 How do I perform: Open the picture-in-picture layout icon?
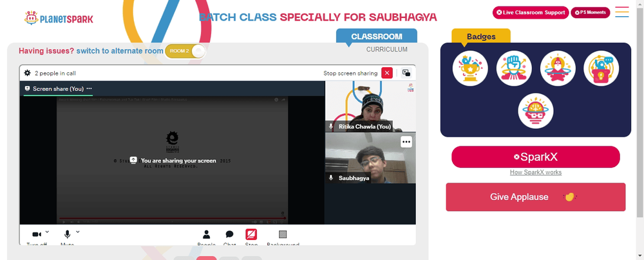(406, 73)
